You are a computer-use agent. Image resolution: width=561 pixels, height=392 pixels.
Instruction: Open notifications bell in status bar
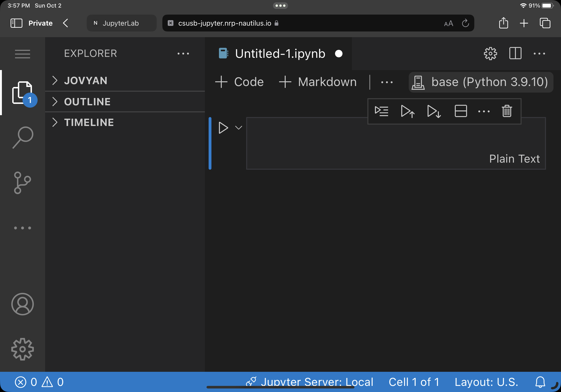pyautogui.click(x=540, y=382)
